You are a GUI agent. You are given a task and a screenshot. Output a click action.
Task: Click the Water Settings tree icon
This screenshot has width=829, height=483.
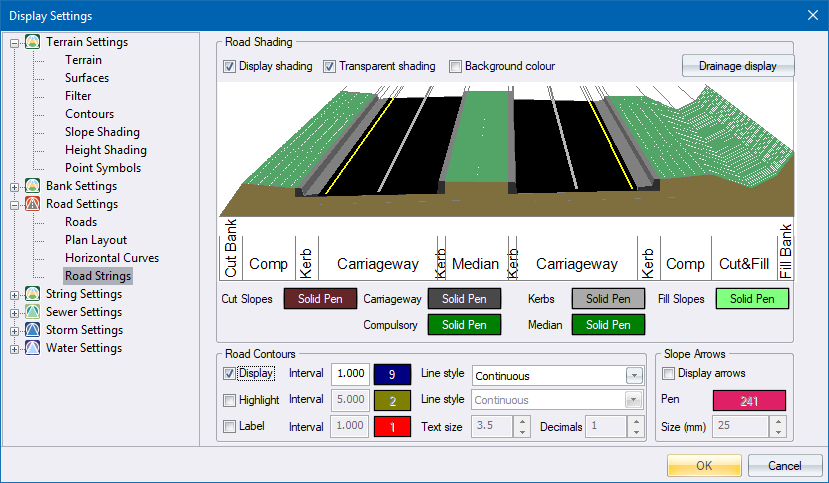point(33,348)
